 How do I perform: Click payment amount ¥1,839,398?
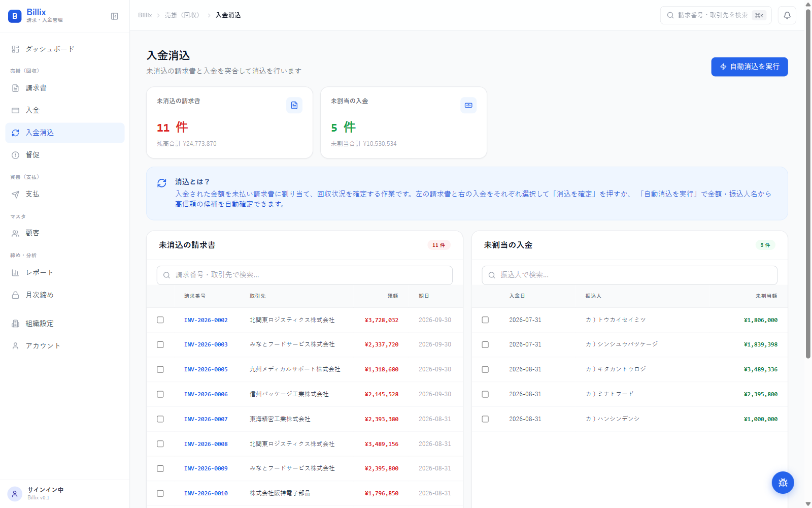pyautogui.click(x=761, y=344)
